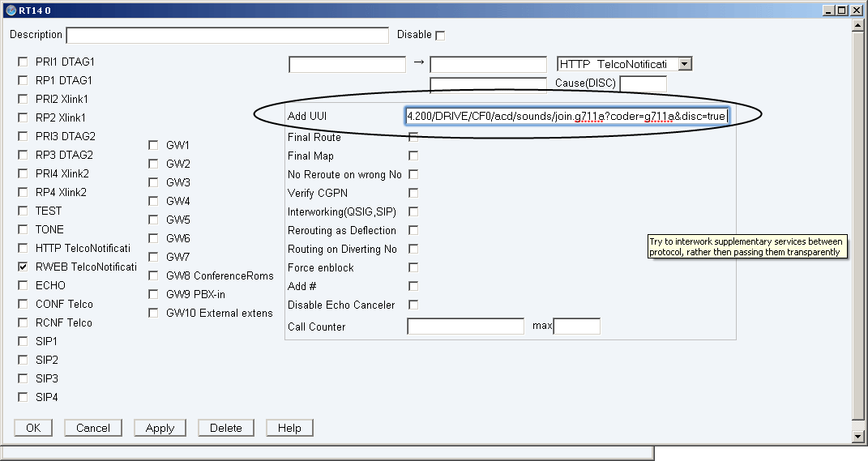Enable the GW7 checkbox
This screenshot has height=461, width=868.
pos(153,257)
